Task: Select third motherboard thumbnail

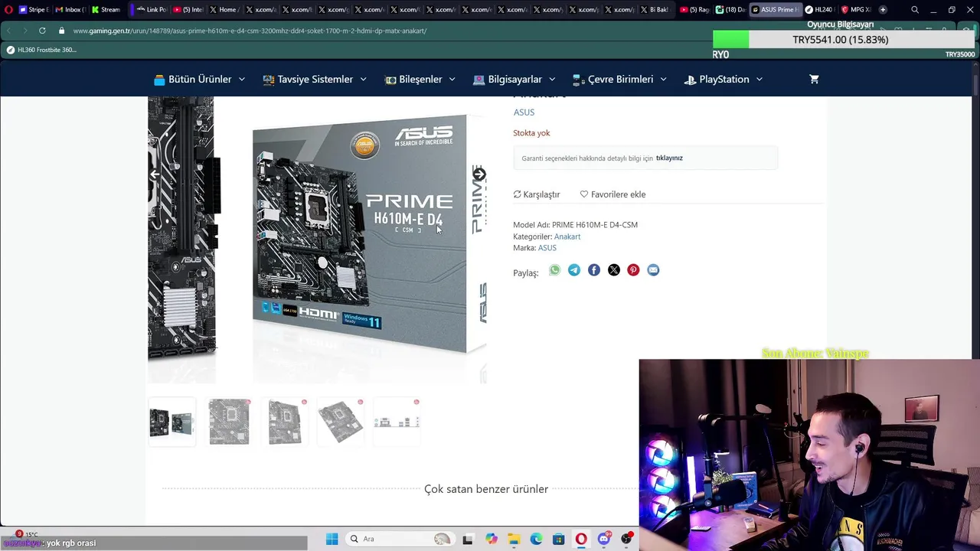Action: pyautogui.click(x=285, y=422)
